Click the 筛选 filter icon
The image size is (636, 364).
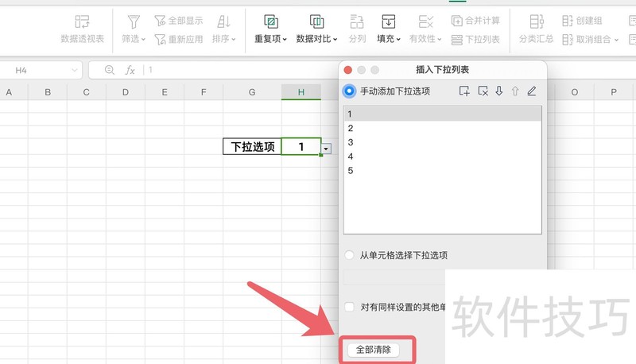(134, 22)
